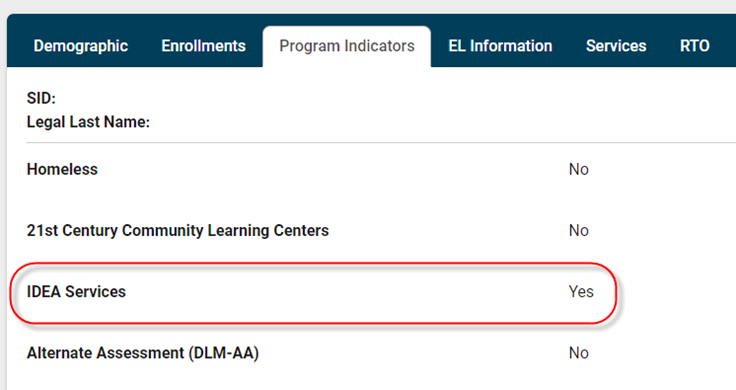Open the RTO tab
Screen dimensions: 736x390
(694, 46)
